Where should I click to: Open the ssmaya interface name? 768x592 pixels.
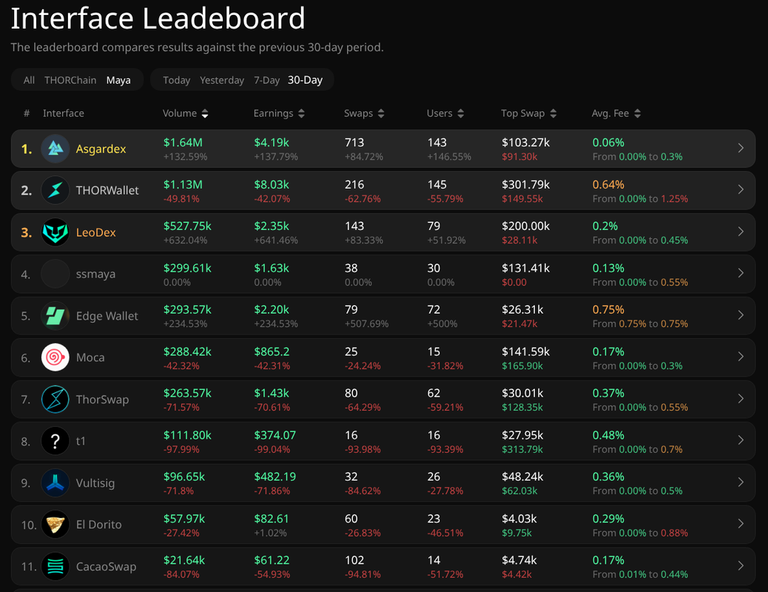pos(96,274)
